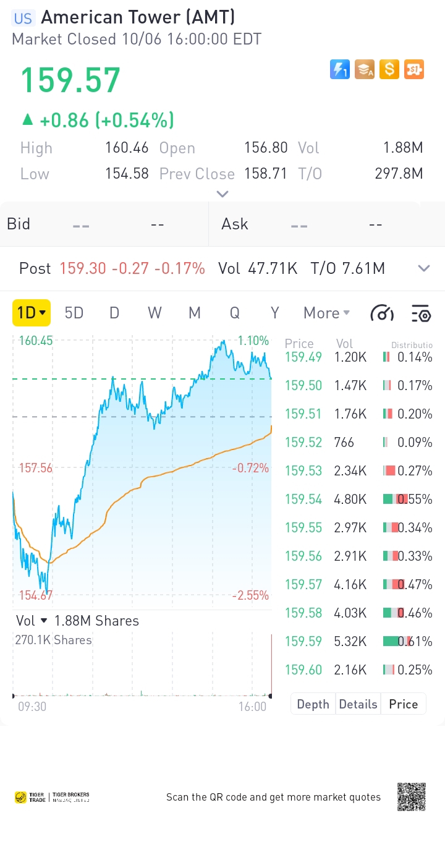Tap the brown stacked layers badge icon
This screenshot has height=868, width=445.
tap(365, 69)
